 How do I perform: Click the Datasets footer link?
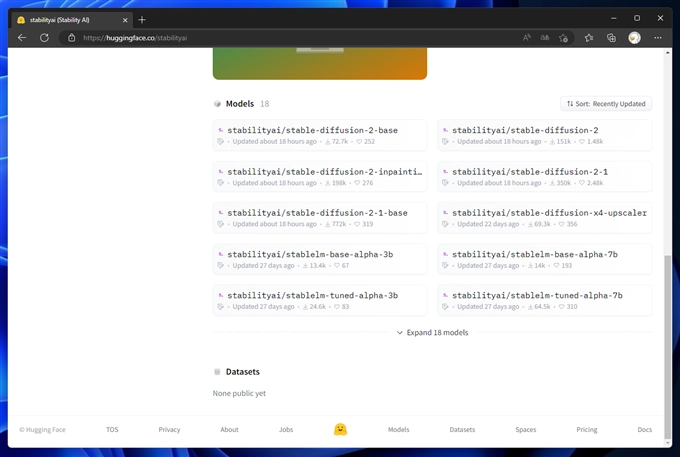click(x=462, y=429)
